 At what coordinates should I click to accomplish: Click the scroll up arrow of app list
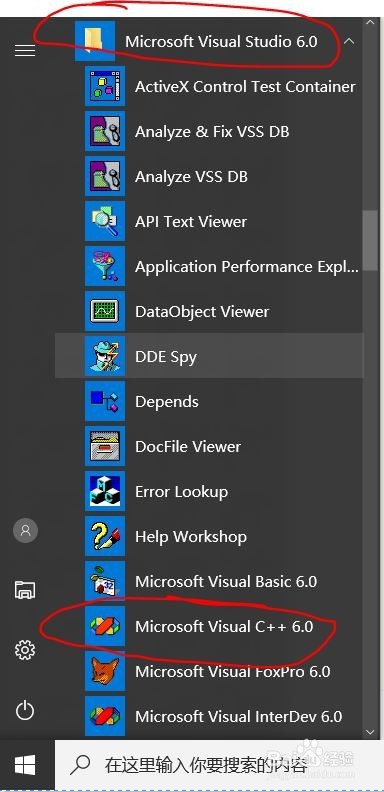point(371,23)
